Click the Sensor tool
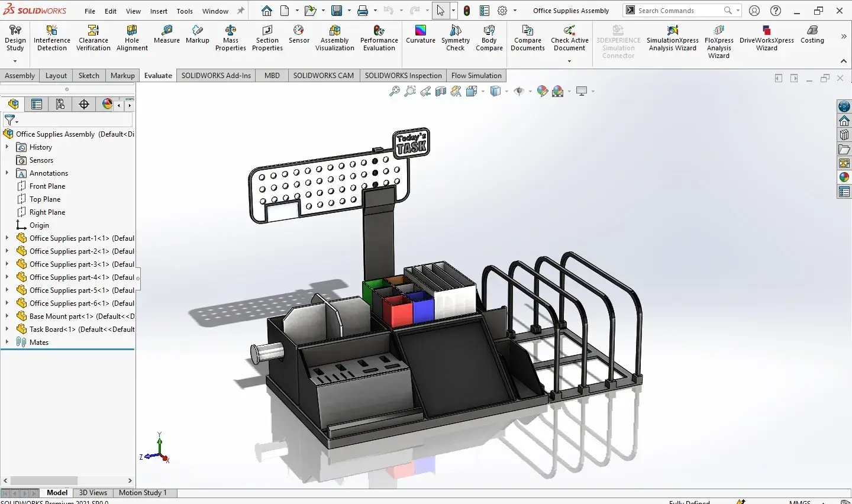The height and width of the screenshot is (504, 852). click(299, 35)
